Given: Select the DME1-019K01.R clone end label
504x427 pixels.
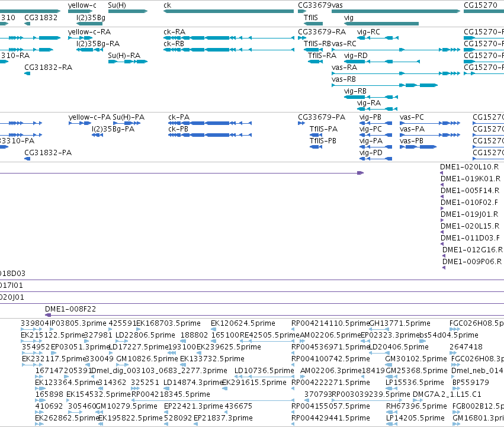Looking at the screenshot, I should [x=471, y=179].
